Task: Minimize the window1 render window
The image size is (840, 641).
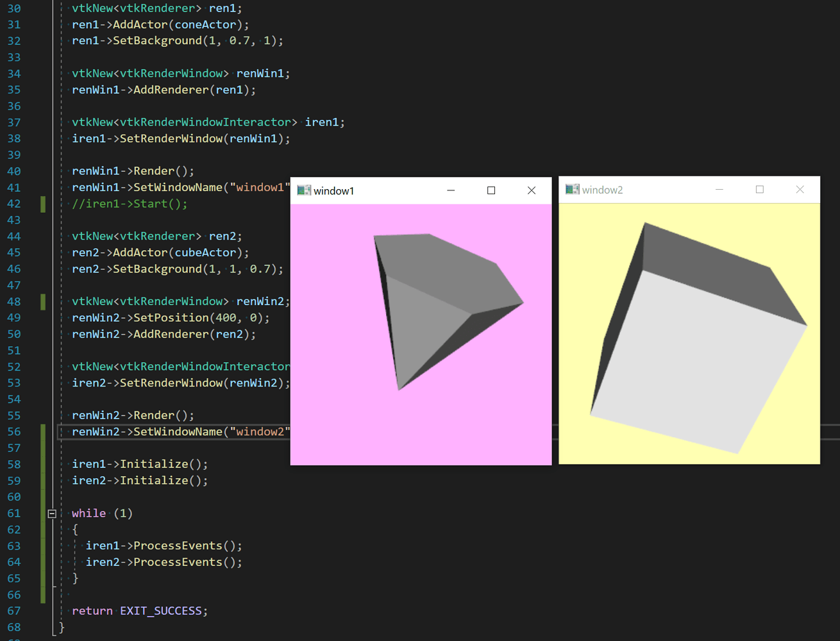Action: click(x=451, y=190)
